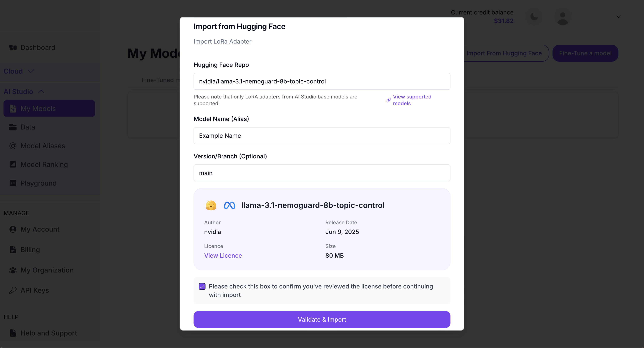Screen dimensions: 644x348
Task: Click the Model Aliases at-sign icon
Action: pos(13,146)
